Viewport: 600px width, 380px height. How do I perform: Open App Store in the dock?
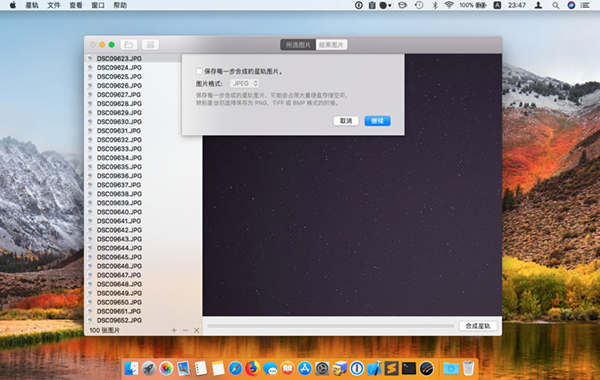(305, 369)
